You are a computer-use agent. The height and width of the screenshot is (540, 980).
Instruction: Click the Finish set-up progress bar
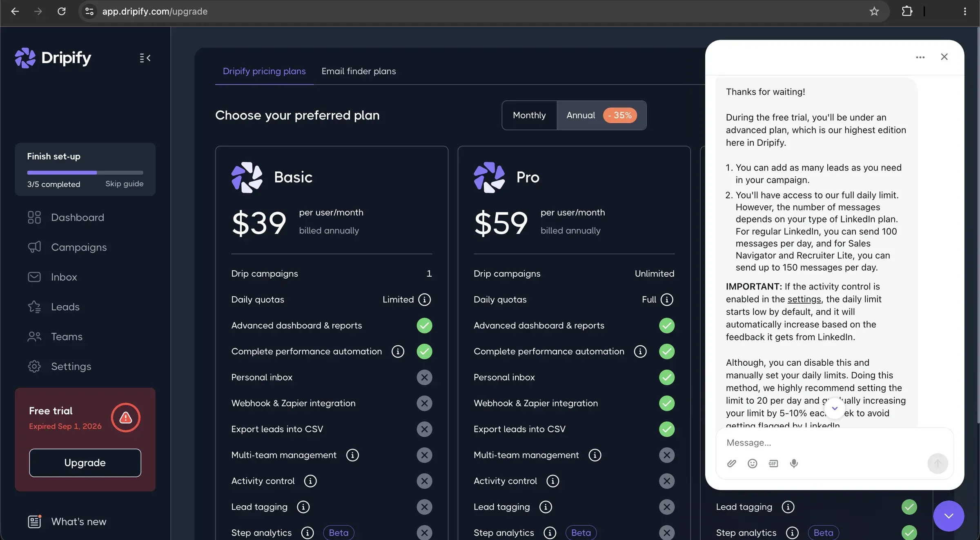[85, 173]
